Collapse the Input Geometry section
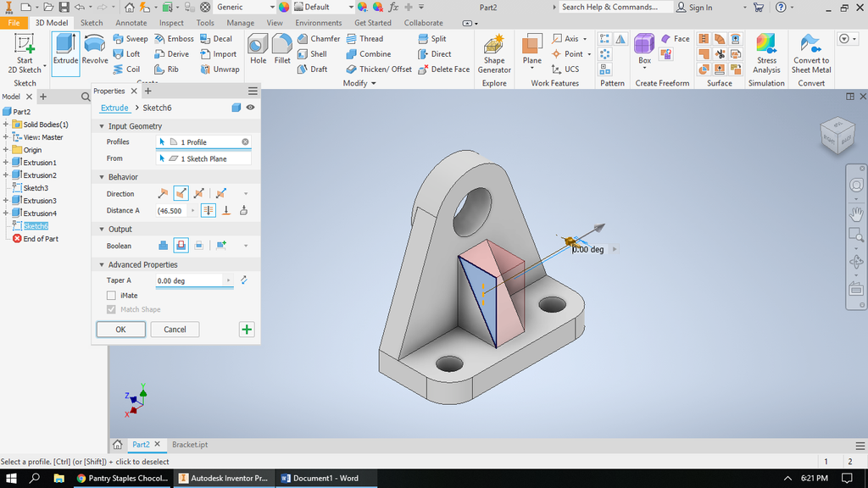 coord(102,126)
